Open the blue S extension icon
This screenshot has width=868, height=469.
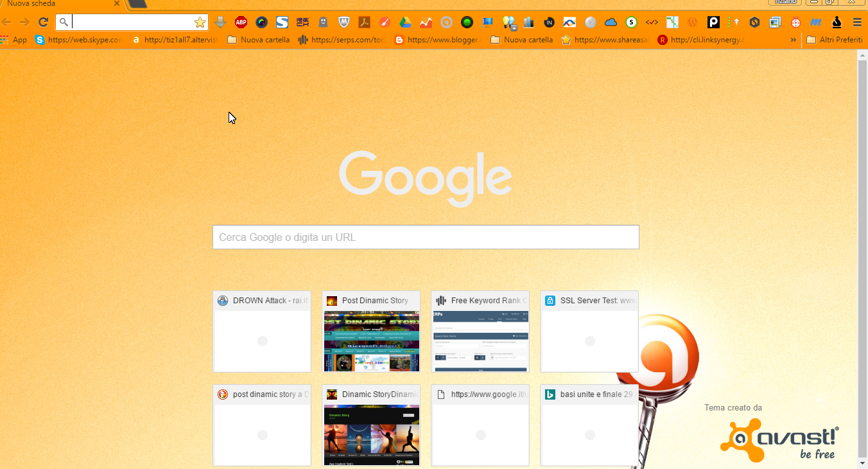point(282,22)
